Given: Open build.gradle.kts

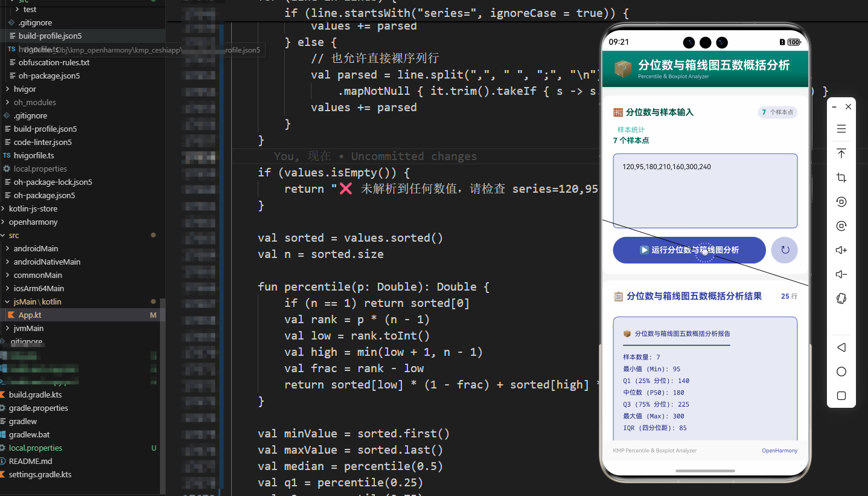Looking at the screenshot, I should tap(35, 395).
